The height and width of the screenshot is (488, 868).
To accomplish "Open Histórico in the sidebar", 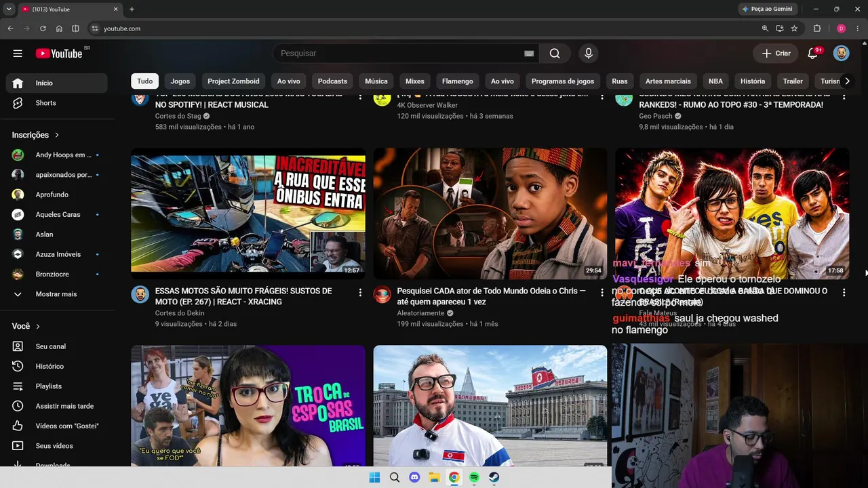I will click(57, 366).
